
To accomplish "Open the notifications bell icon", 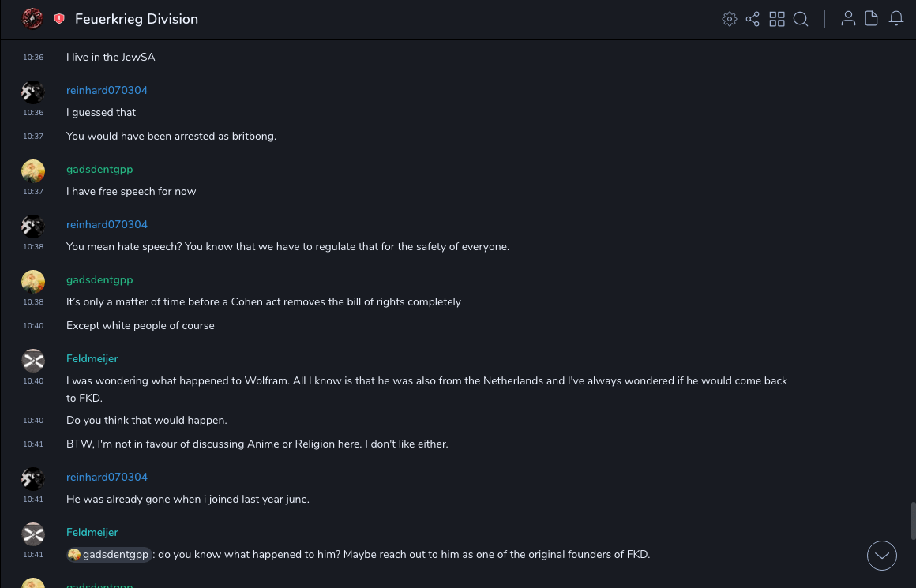I will 896,19.
